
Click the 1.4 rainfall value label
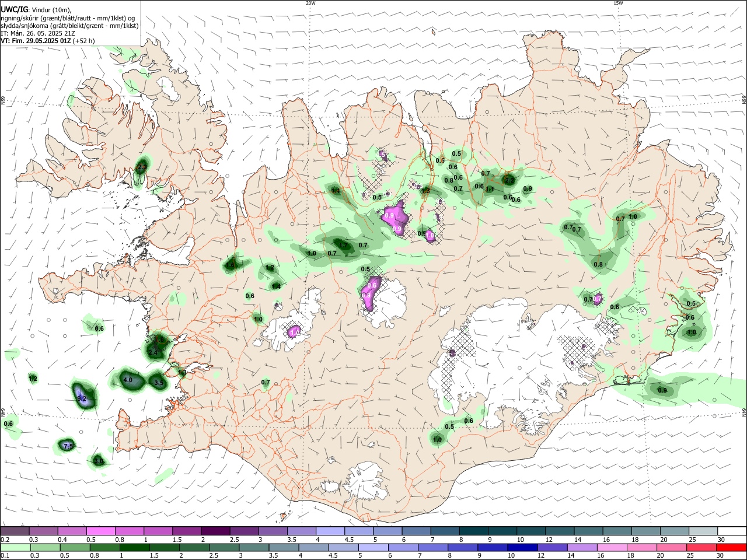pos(276,286)
